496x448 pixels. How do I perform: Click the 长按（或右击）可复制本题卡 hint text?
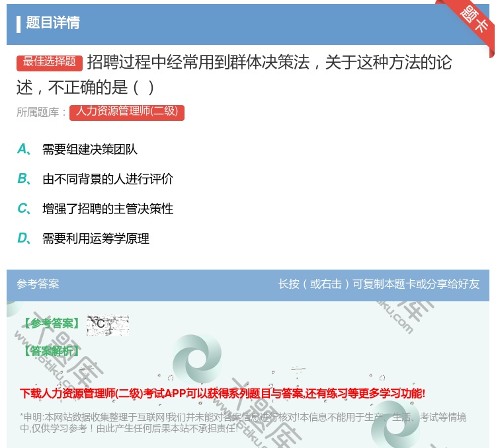pyautogui.click(x=379, y=284)
